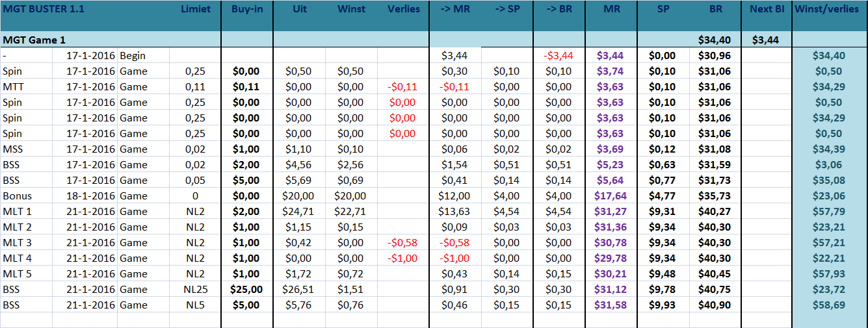Image resolution: width=868 pixels, height=328 pixels.
Task: Select the Buy-in column header
Action: point(247,9)
